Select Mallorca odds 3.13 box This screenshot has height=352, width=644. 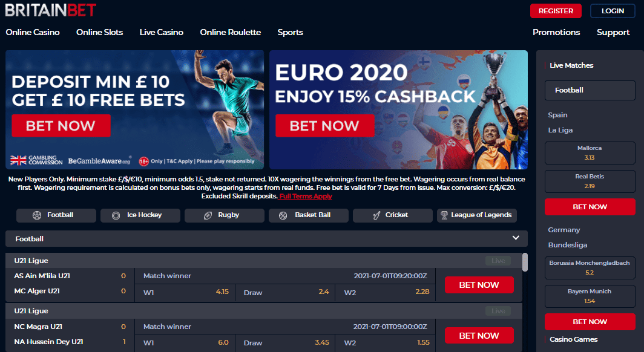590,152
